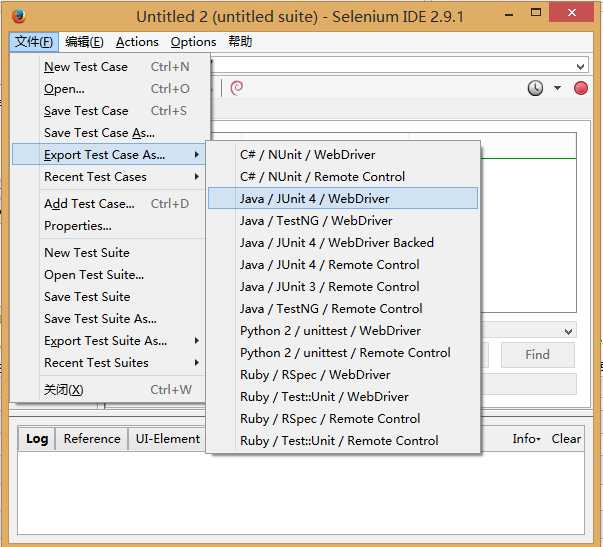Export as Python 2 / unittest / Remote Control
Image resolution: width=603 pixels, height=547 pixels.
(343, 352)
